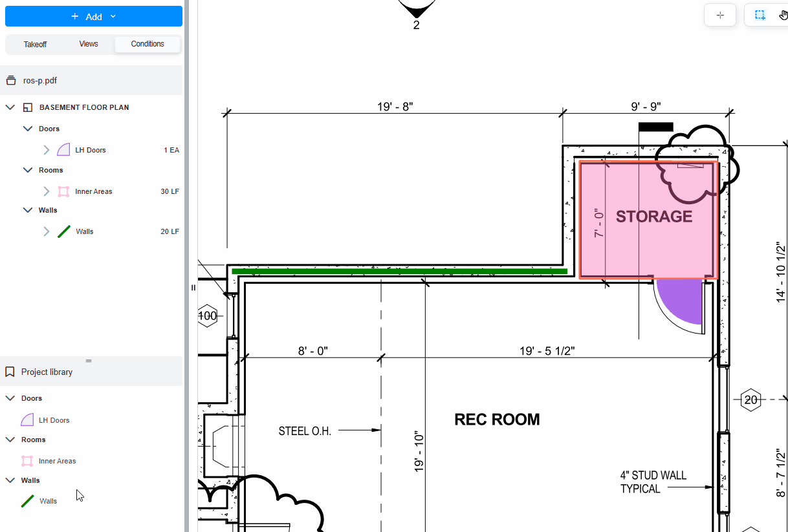
Task: Select the purple door swing takeoff shape
Action: [684, 303]
